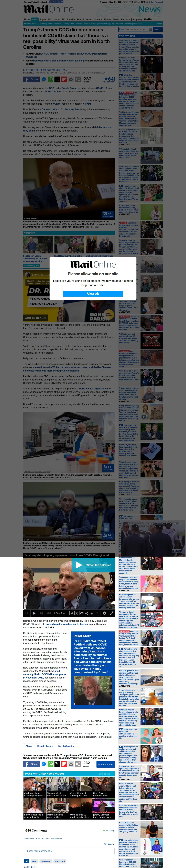
Task: Open the Showbiz navigation tab
Action: tap(71, 19)
